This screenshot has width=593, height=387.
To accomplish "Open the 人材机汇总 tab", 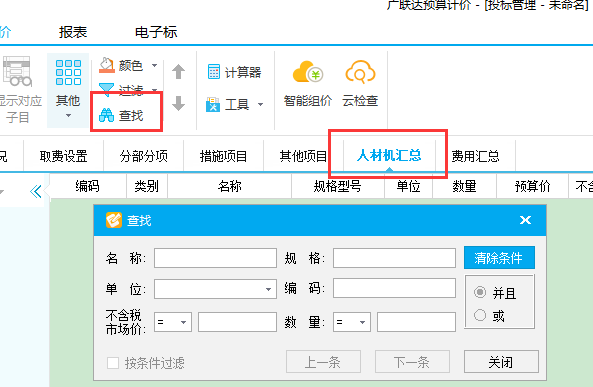I will tap(389, 155).
